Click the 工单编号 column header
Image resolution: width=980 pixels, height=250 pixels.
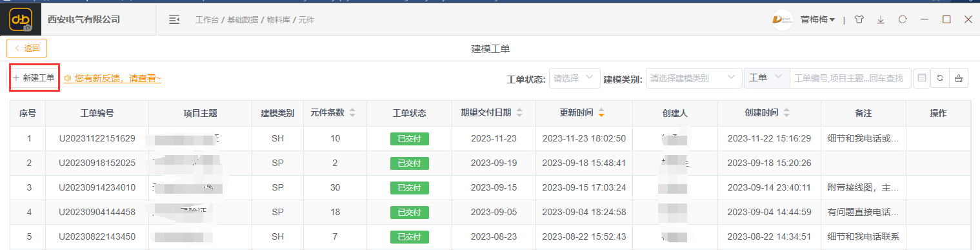97,113
